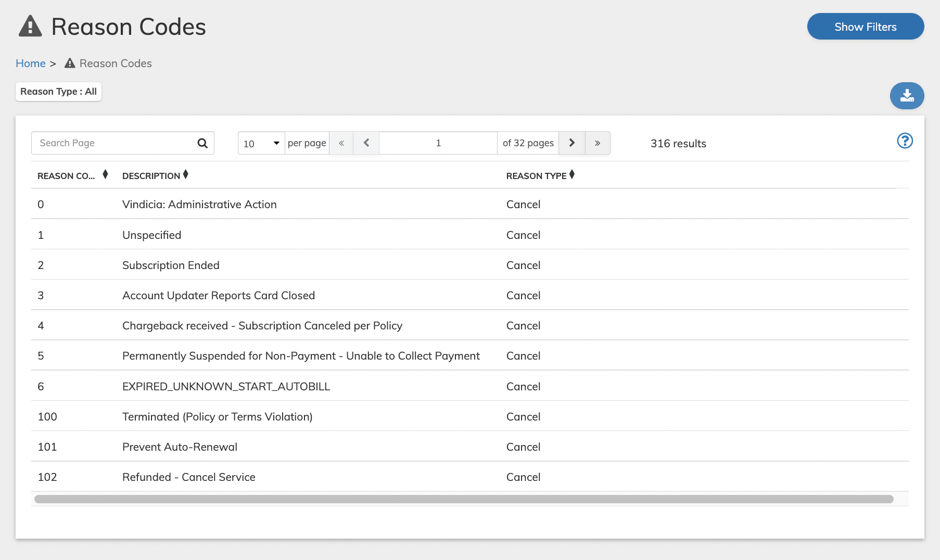Jump to the last page double arrow
Image resolution: width=940 pixels, height=560 pixels.
598,143
